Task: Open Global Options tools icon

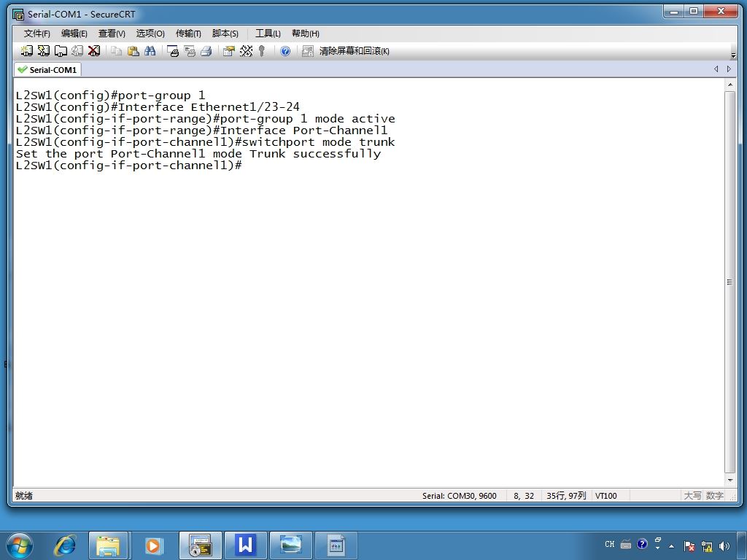Action: pos(246,51)
